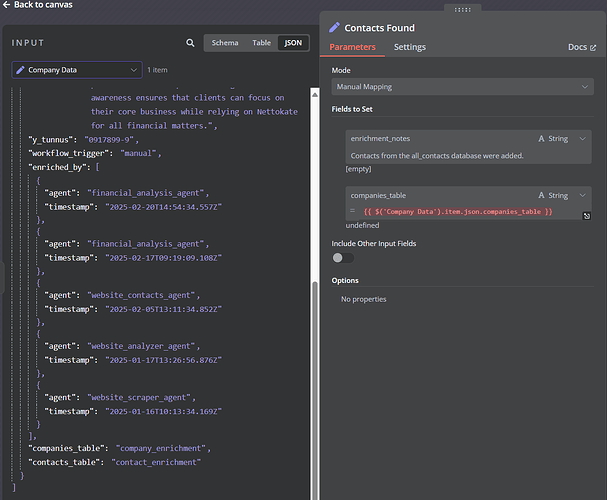
Task: Switch to the Settings tab
Action: click(409, 47)
